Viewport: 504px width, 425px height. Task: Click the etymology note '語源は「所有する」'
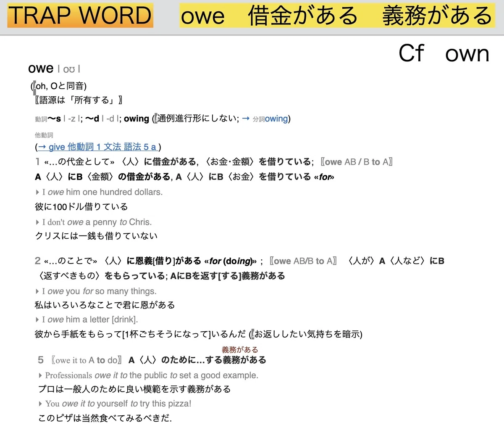click(x=78, y=100)
